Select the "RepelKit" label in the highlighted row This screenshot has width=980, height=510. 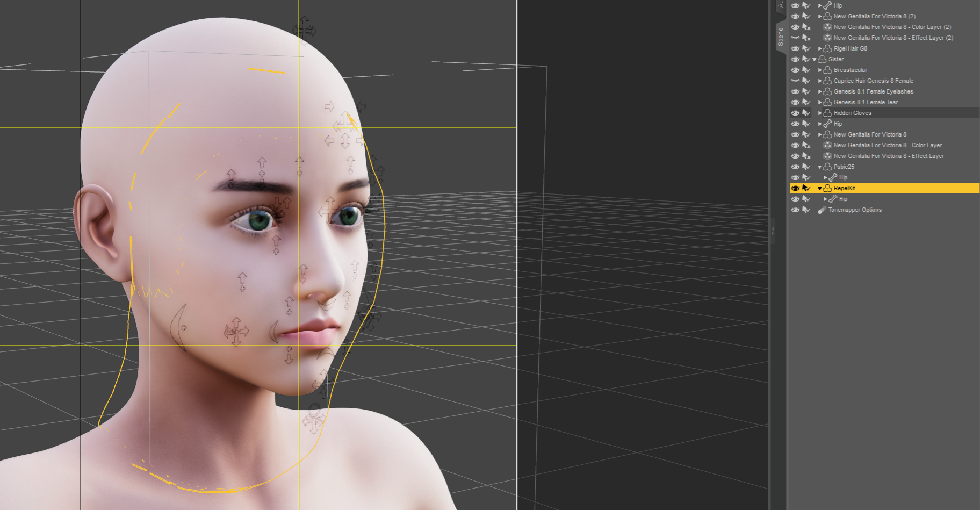click(x=845, y=188)
